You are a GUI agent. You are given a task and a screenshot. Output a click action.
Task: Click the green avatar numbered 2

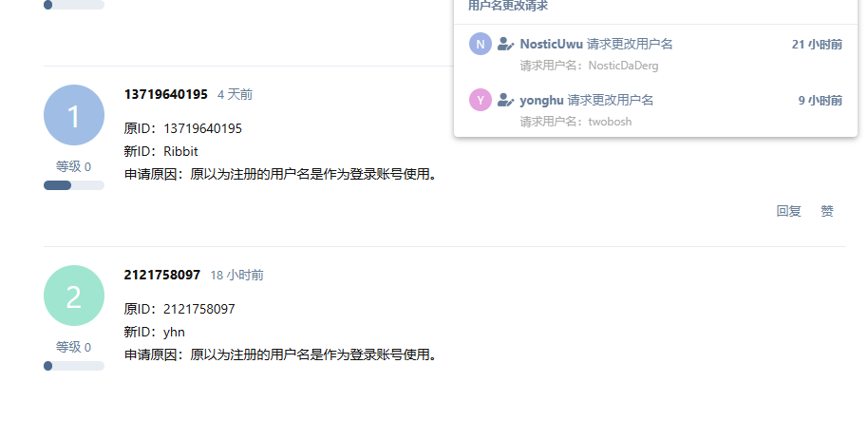pyautogui.click(x=74, y=296)
